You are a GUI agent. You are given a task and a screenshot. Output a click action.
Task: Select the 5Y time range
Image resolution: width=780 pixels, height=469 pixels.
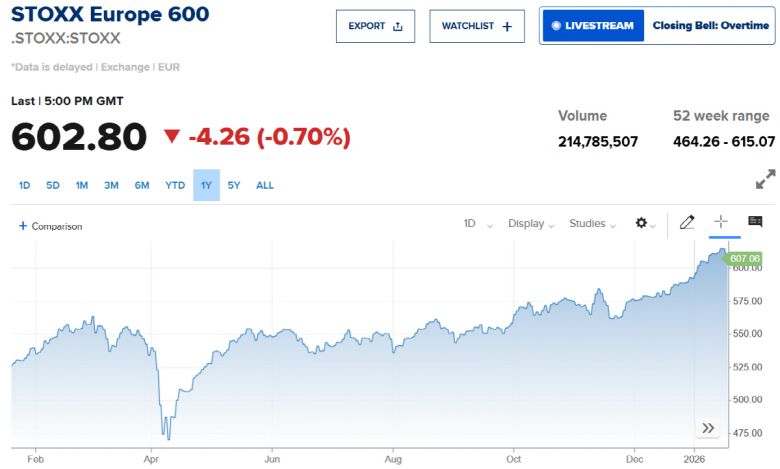(234, 185)
